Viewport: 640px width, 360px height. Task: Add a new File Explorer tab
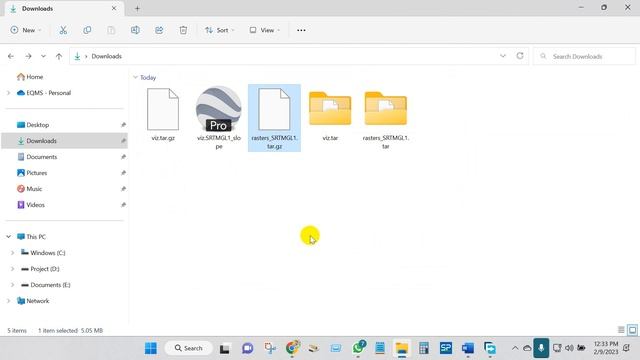(137, 9)
